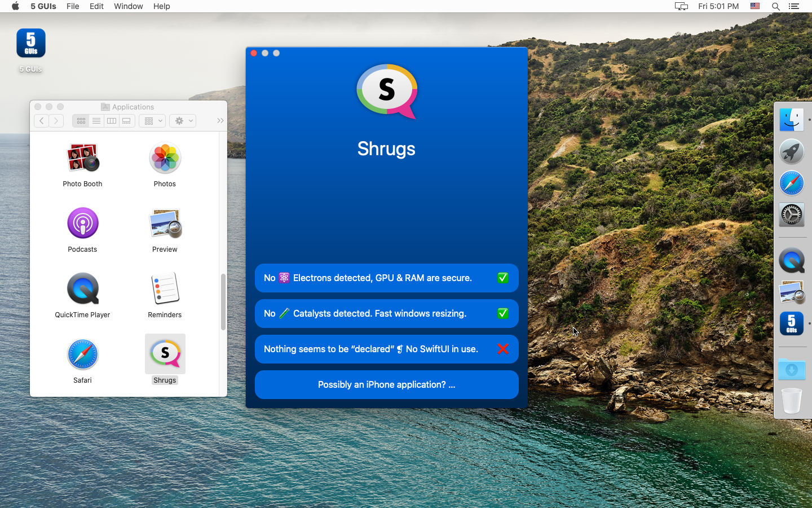812x508 pixels.
Task: Click green checkmark on Catalysts row
Action: coord(502,313)
